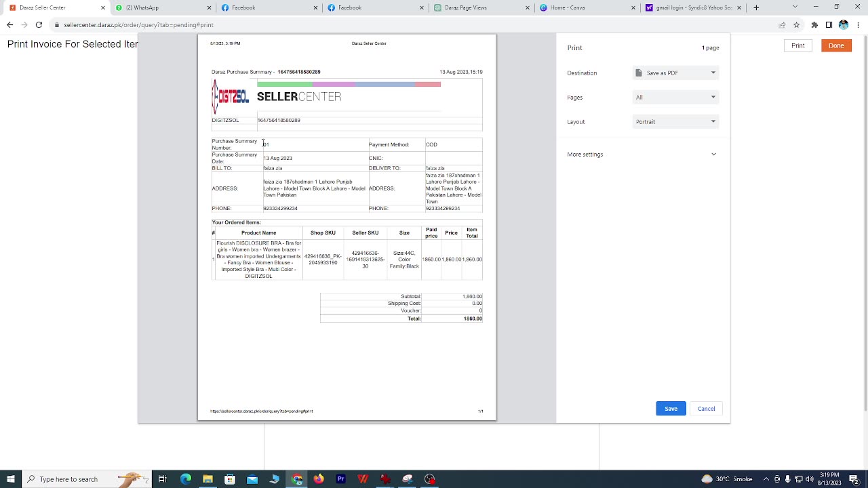Open the Chrome extensions puzzle icon
The width and height of the screenshot is (868, 488).
(814, 25)
